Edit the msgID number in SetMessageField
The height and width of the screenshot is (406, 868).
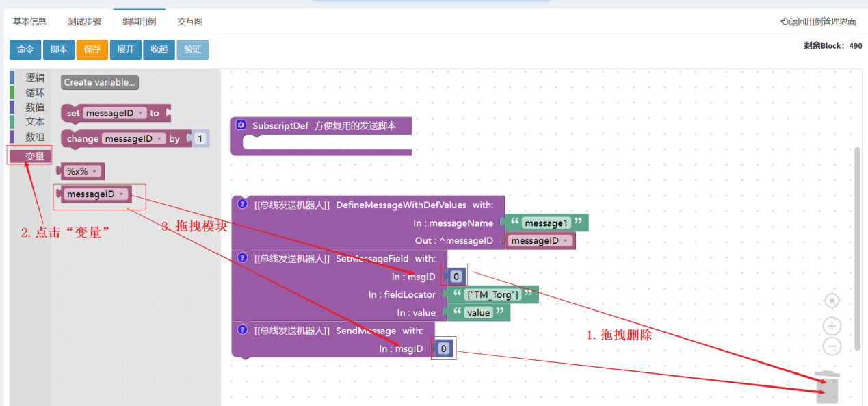click(457, 277)
